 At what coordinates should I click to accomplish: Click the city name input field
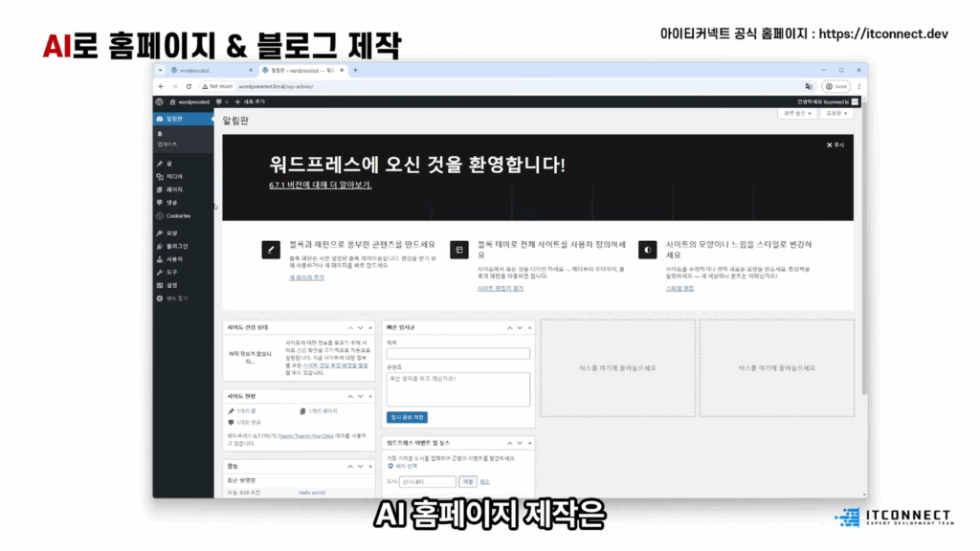click(428, 482)
